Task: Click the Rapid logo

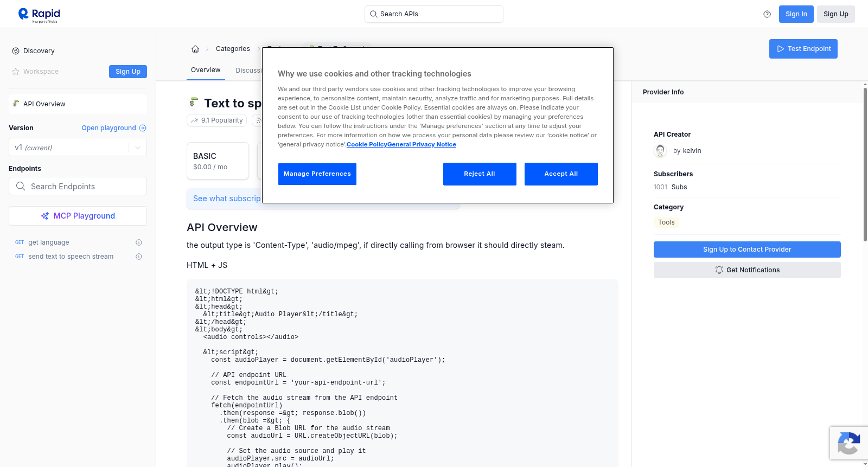Action: 39,15
